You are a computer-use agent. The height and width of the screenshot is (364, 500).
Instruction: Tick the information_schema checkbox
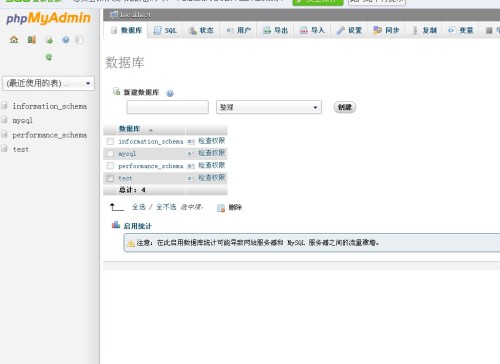110,141
